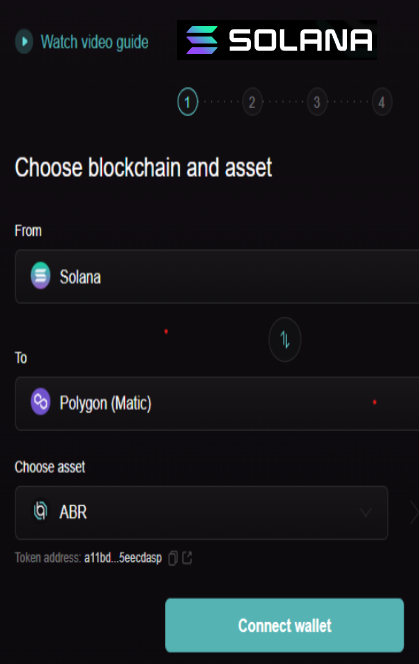Open the To blockchain dropdown showing Polygon
Screen dimensions: 419x664
pyautogui.click(x=217, y=404)
